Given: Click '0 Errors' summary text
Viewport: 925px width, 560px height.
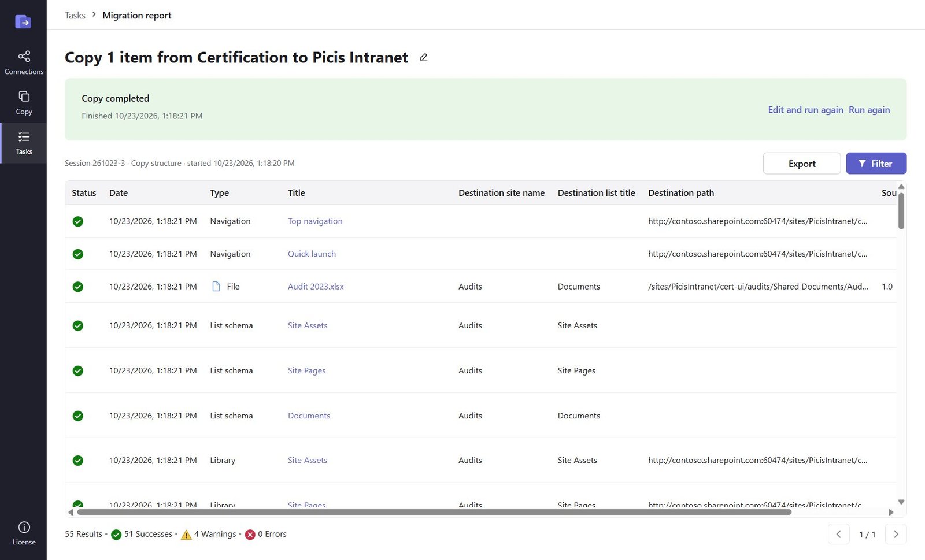Looking at the screenshot, I should [x=272, y=535].
